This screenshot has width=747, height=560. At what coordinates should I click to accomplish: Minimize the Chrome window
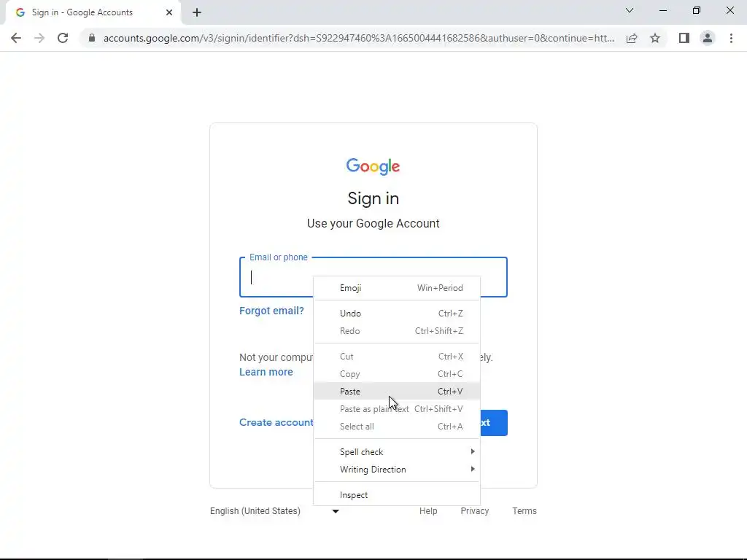(662, 10)
